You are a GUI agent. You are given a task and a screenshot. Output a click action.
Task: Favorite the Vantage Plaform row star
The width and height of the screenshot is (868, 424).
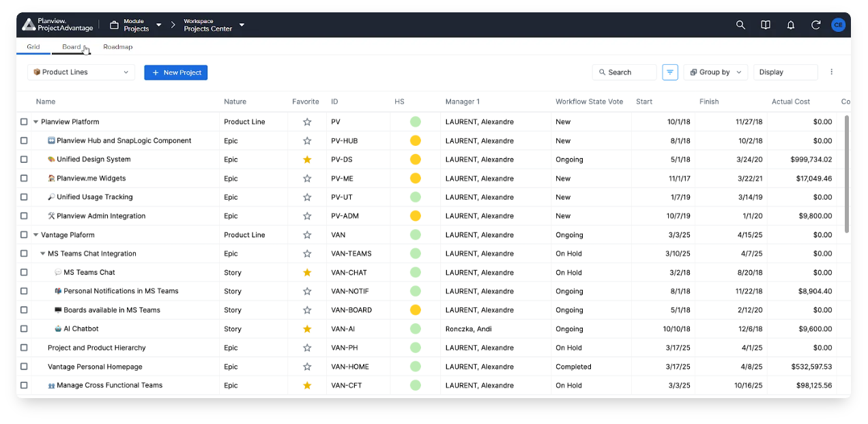click(307, 235)
